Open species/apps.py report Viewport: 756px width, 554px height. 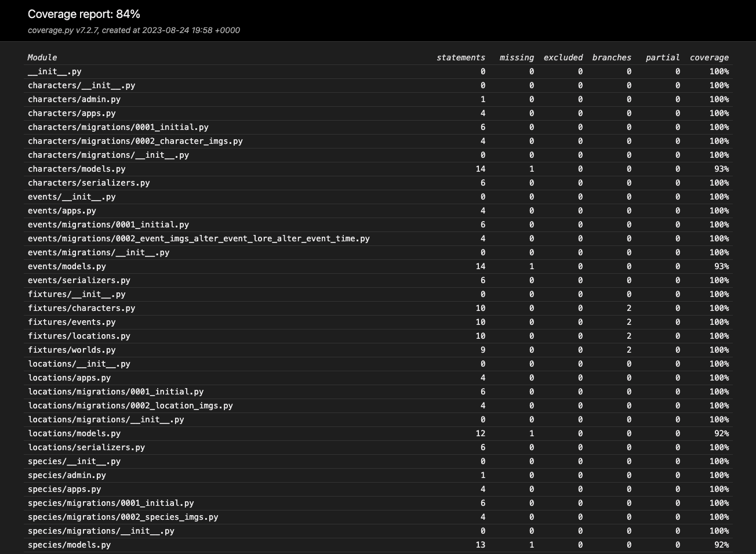(x=64, y=489)
